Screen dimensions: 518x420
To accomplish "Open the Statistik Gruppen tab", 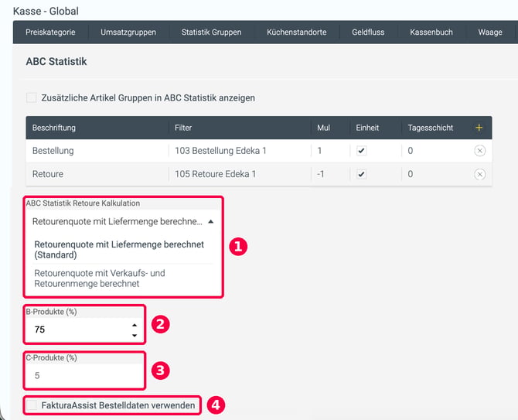I will click(211, 32).
